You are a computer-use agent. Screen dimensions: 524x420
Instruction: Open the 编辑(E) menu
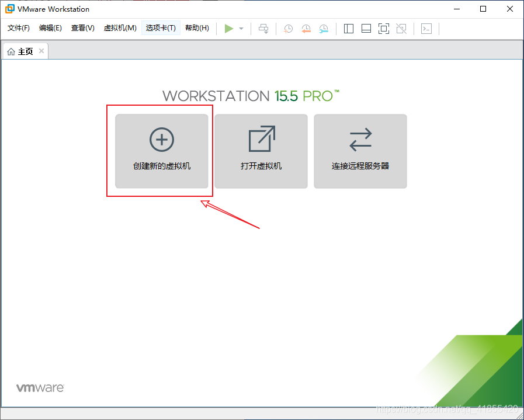pos(50,27)
